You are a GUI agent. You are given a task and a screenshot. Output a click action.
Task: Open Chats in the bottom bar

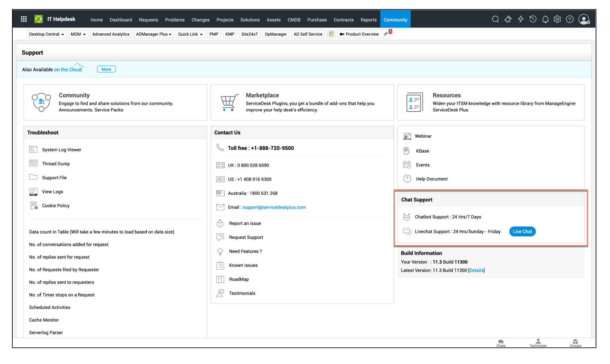click(501, 343)
